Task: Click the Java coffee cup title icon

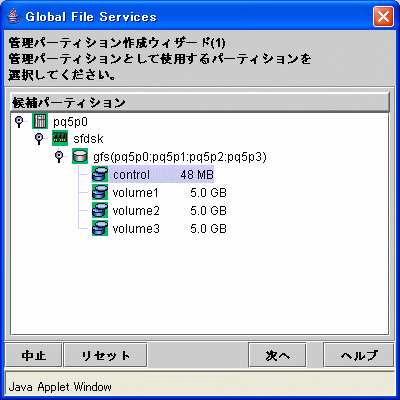Action: click(x=13, y=16)
